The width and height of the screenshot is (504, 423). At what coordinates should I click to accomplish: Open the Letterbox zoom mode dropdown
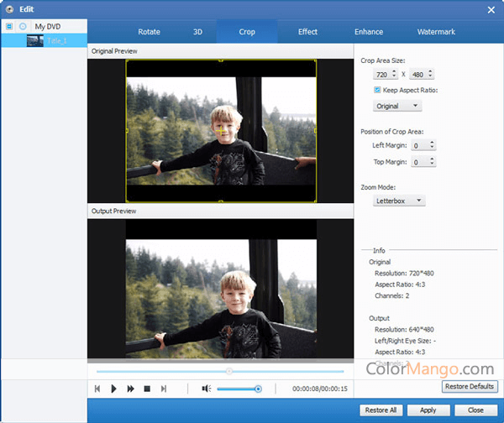(400, 201)
